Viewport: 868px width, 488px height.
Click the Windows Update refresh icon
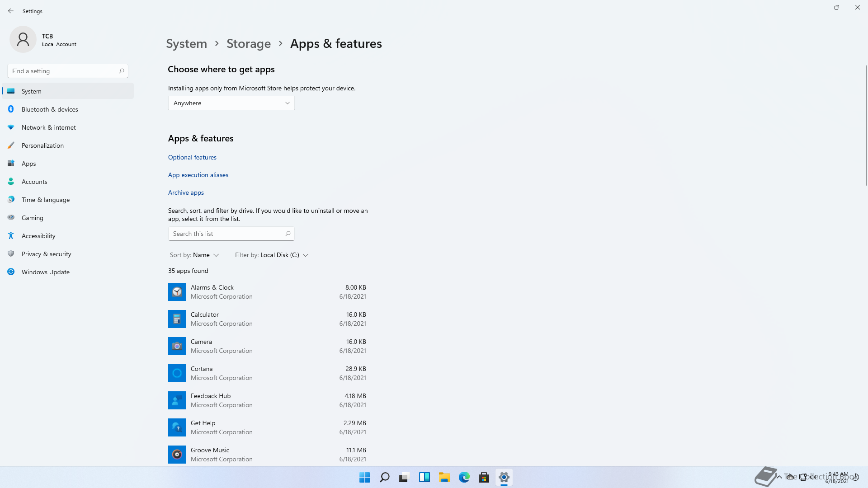coord(11,272)
